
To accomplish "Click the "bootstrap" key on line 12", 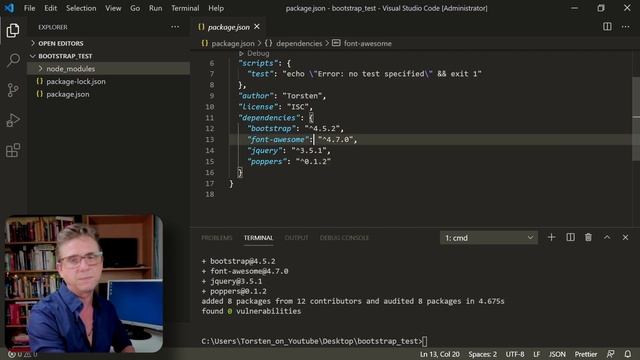I will point(271,129).
